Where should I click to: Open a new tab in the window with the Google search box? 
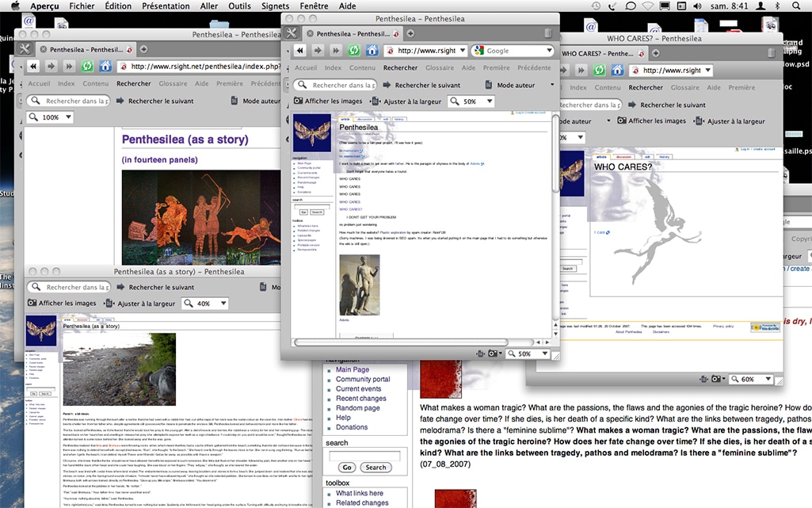[410, 33]
